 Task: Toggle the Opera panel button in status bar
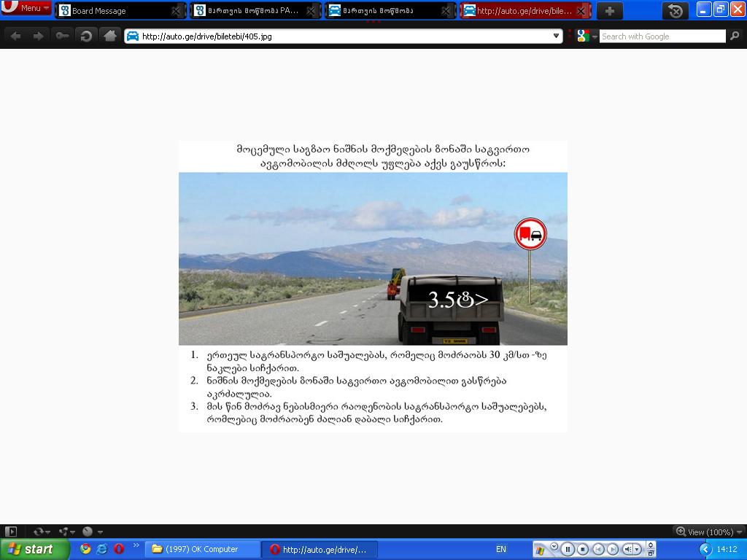pyautogui.click(x=10, y=532)
